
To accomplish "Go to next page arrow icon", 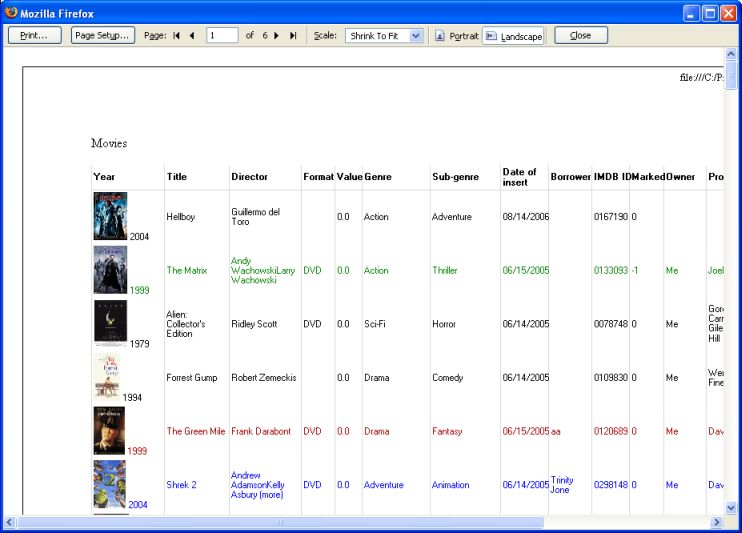I will coord(276,36).
